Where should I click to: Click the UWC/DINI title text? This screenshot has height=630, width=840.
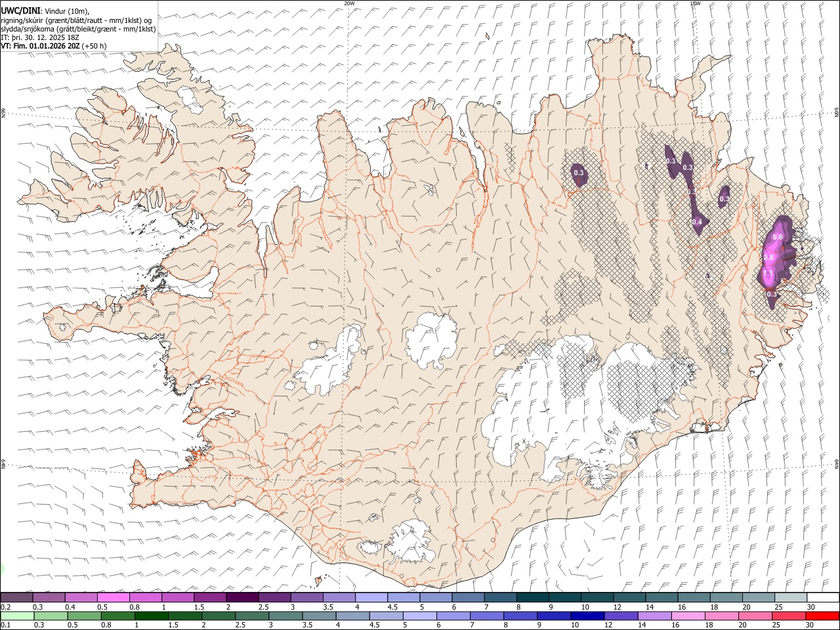point(19,10)
